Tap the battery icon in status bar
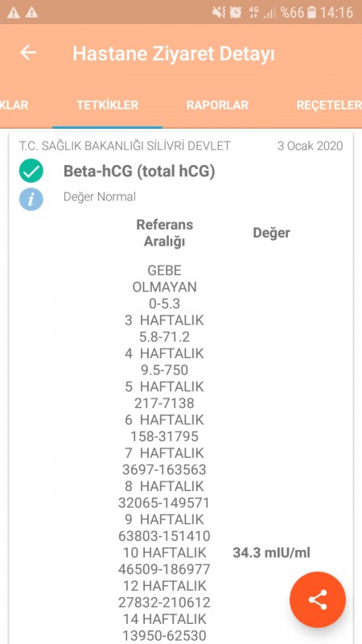This screenshot has width=362, height=644. [312, 13]
